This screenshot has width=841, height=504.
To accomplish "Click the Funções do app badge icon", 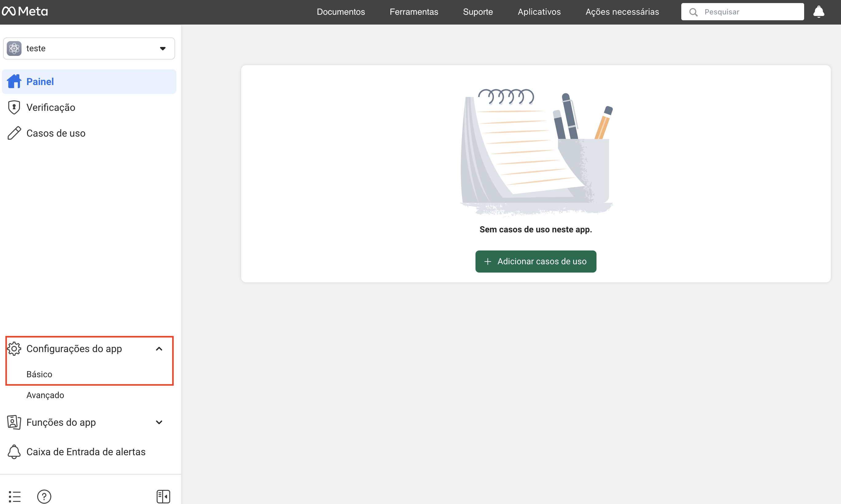I will point(14,422).
